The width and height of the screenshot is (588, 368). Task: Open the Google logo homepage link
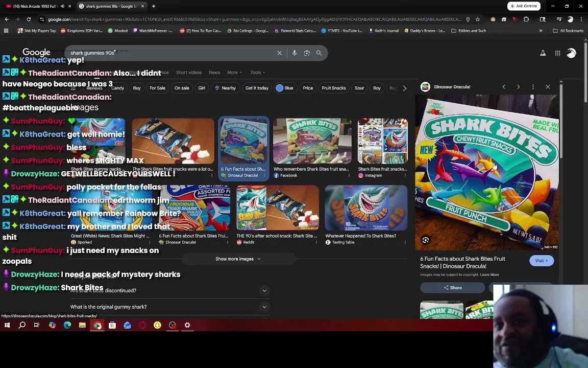[36, 52]
